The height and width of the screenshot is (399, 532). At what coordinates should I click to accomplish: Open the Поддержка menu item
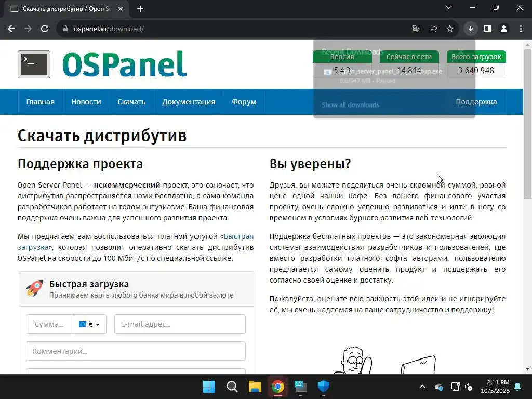pos(476,102)
